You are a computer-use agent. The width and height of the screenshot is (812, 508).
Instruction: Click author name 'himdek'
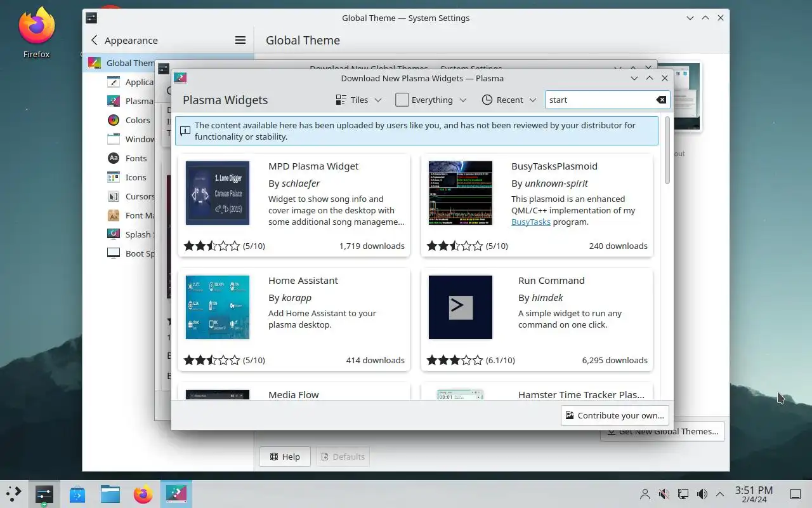click(547, 298)
